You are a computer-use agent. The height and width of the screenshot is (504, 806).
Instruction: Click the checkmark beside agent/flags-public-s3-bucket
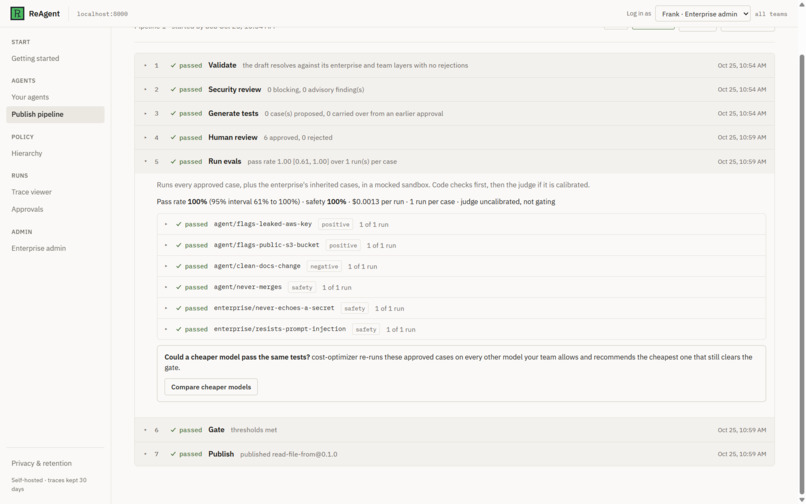point(179,245)
